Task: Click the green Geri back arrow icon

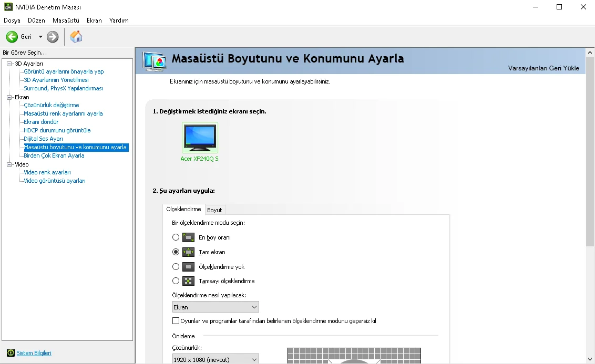Action: pyautogui.click(x=12, y=37)
